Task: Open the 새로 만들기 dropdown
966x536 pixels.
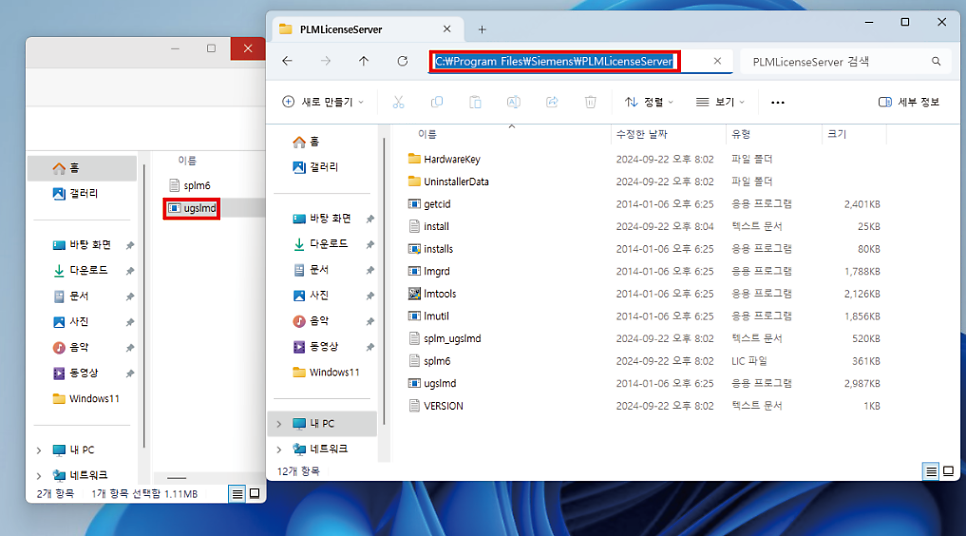Action: pyautogui.click(x=323, y=102)
